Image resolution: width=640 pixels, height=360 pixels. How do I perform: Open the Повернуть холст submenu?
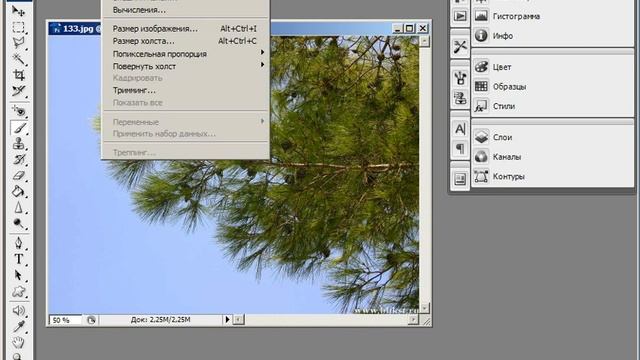tap(185, 66)
